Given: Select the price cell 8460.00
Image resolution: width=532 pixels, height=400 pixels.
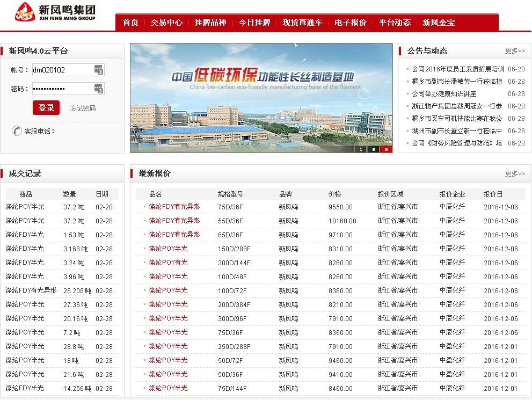Looking at the screenshot, I should click(x=340, y=388).
